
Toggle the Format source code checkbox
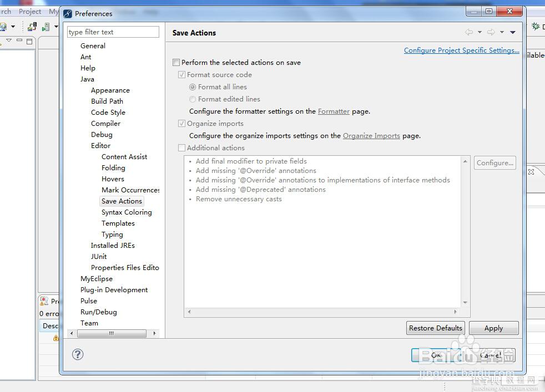181,75
